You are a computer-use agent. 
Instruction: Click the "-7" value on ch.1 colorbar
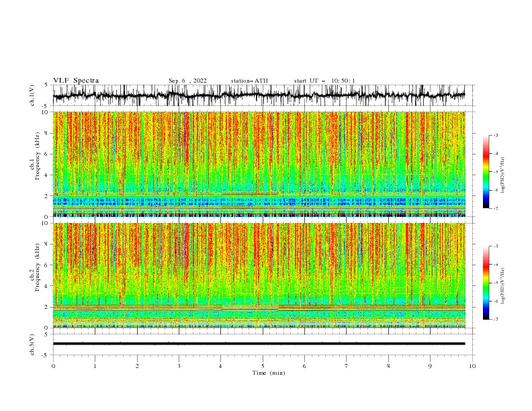tap(495, 208)
